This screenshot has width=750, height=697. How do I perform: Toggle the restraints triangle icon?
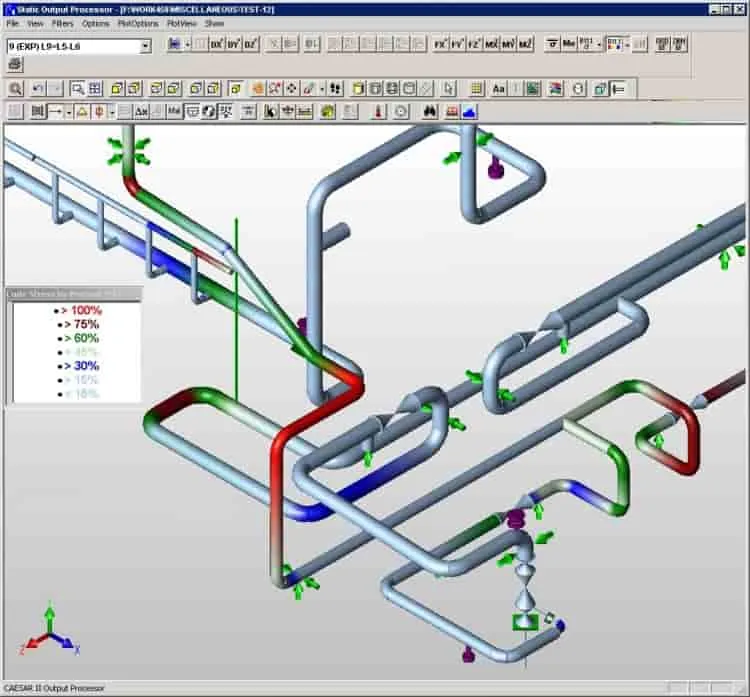82,112
